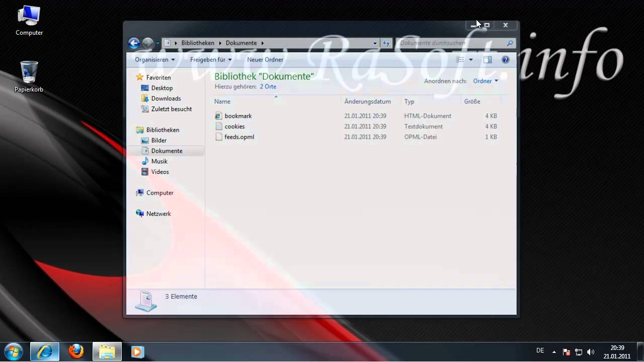Click the Computer desktop icon
This screenshot has height=362, width=644.
coord(29,21)
